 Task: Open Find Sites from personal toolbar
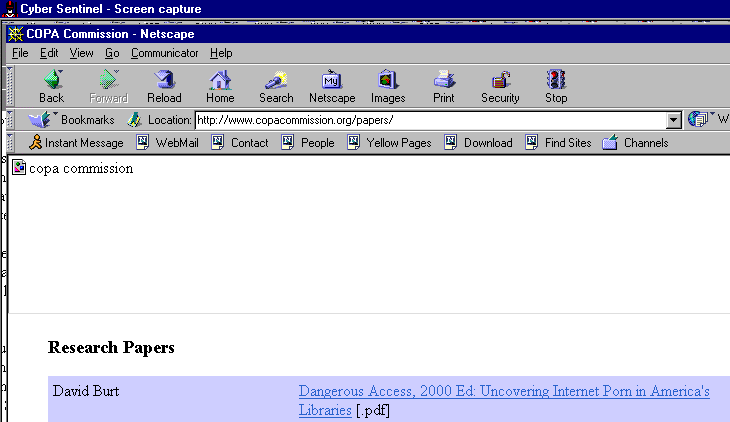click(x=558, y=143)
